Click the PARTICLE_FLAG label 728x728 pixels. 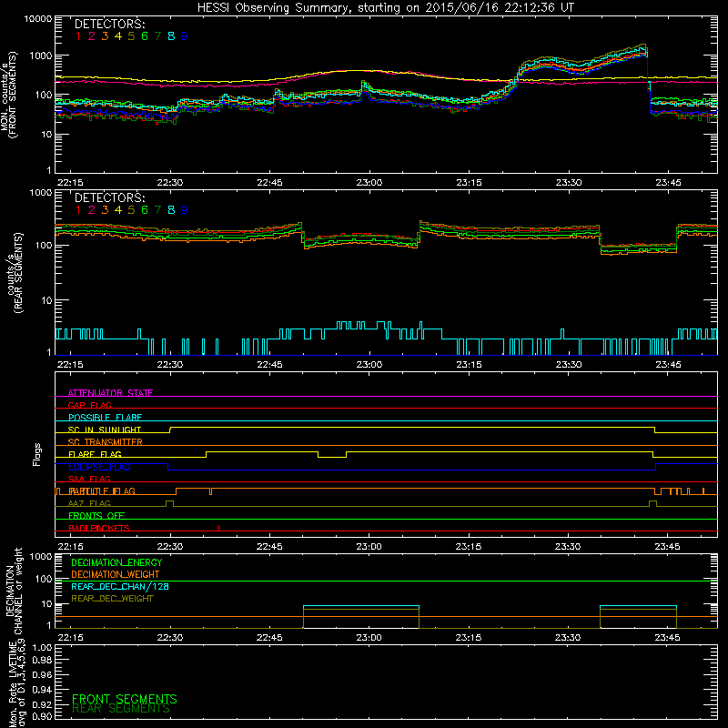pyautogui.click(x=102, y=490)
